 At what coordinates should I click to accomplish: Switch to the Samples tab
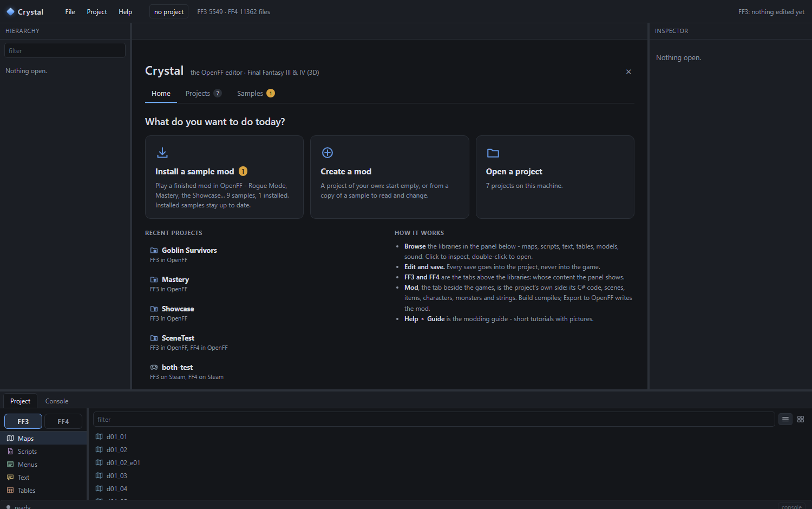[x=256, y=93]
